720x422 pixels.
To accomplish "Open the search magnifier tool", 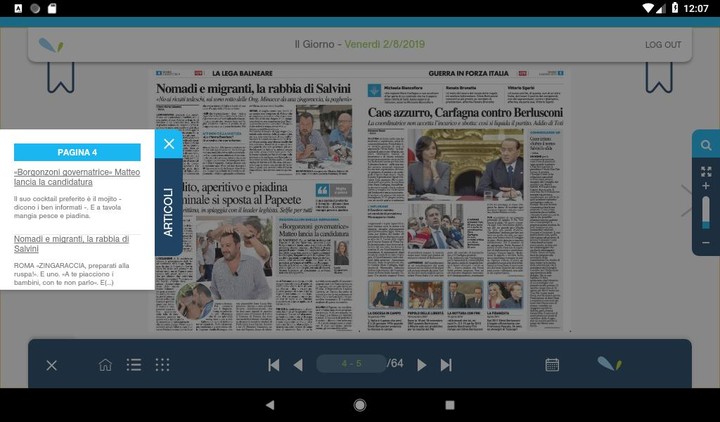I will click(x=706, y=146).
